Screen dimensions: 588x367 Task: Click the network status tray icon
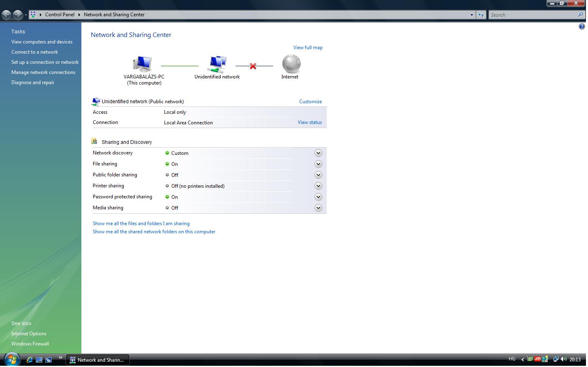click(x=555, y=359)
